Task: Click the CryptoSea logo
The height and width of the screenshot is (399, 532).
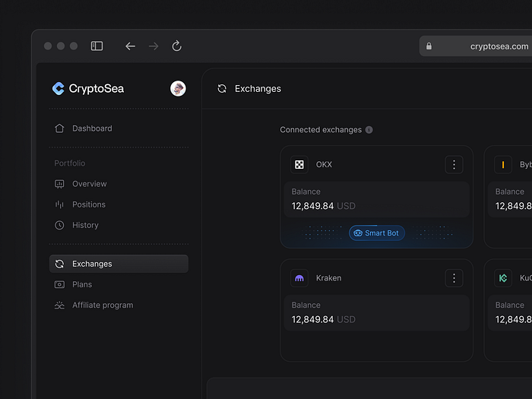Action: tap(88, 89)
